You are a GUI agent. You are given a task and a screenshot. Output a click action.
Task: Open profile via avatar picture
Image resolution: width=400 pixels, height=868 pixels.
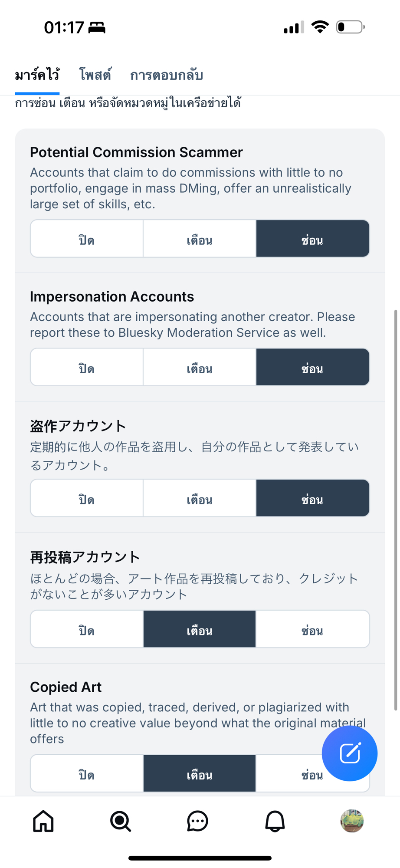(x=352, y=821)
